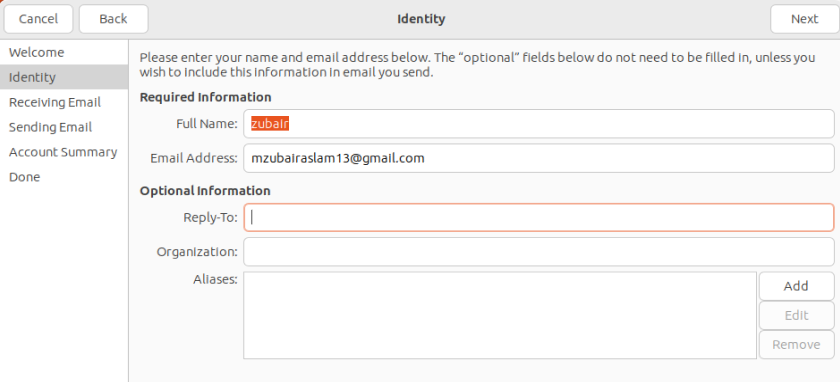The height and width of the screenshot is (382, 840).
Task: Click the Remove alias button
Action: click(x=796, y=344)
